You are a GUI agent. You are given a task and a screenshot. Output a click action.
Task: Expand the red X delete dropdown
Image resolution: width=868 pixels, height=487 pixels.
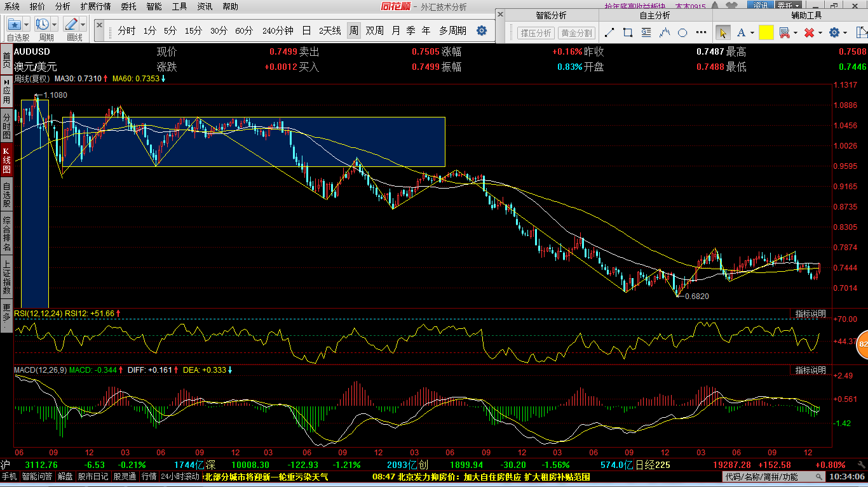[820, 33]
